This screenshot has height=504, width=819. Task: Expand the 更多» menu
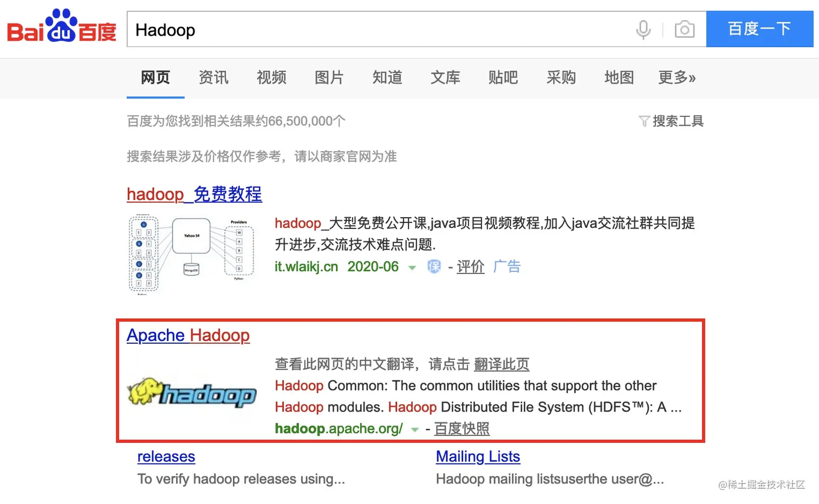[677, 77]
